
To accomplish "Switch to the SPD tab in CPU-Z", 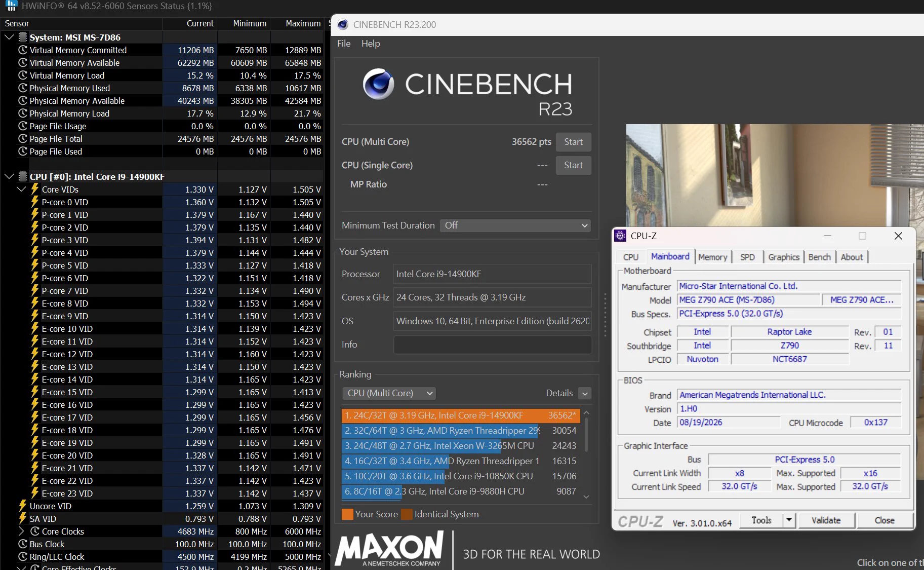I will click(x=747, y=257).
